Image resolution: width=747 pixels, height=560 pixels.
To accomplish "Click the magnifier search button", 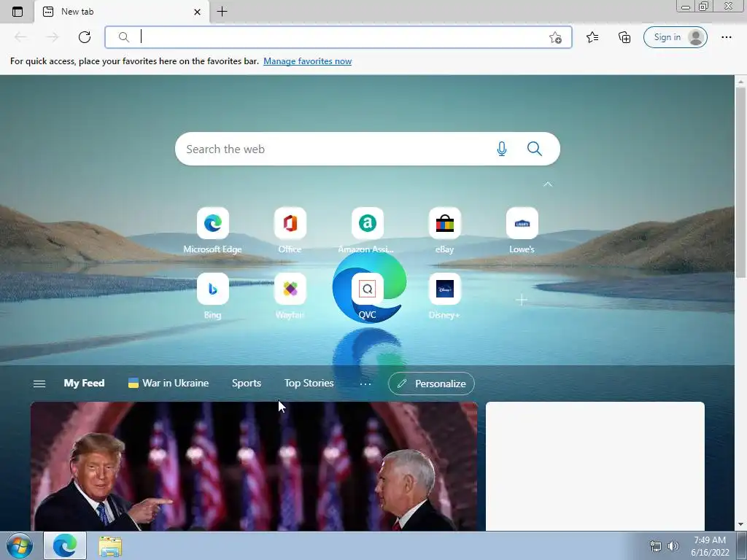I will click(535, 149).
